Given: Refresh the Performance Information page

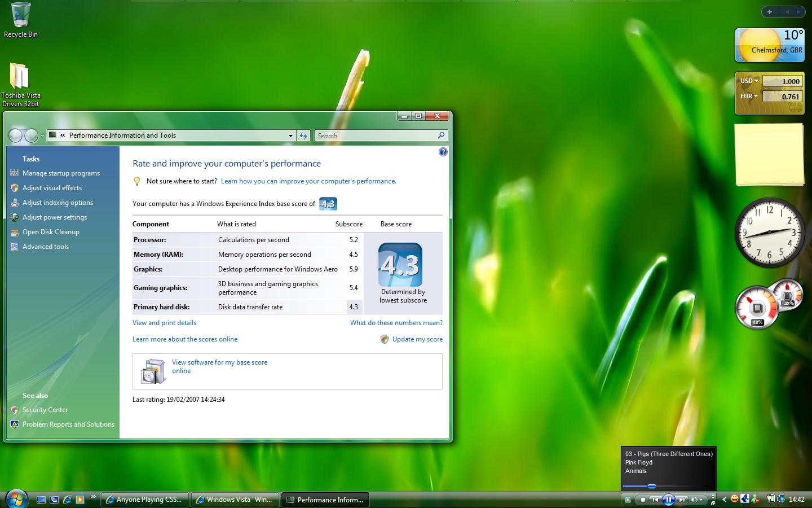Looking at the screenshot, I should [303, 135].
